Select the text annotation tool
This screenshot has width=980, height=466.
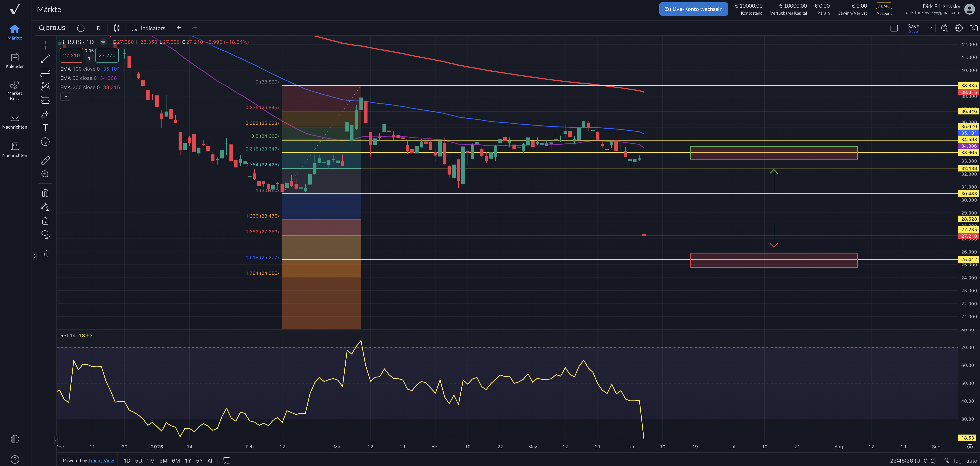point(45,128)
